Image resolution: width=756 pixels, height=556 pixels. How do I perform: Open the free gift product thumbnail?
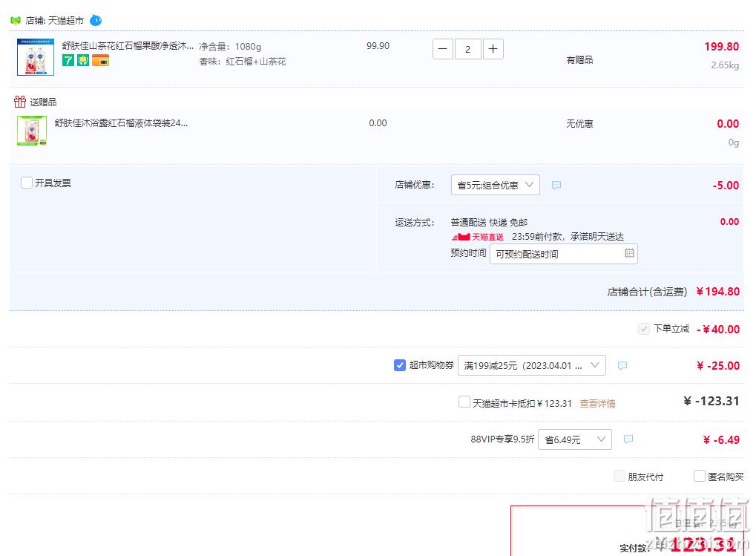[32, 130]
